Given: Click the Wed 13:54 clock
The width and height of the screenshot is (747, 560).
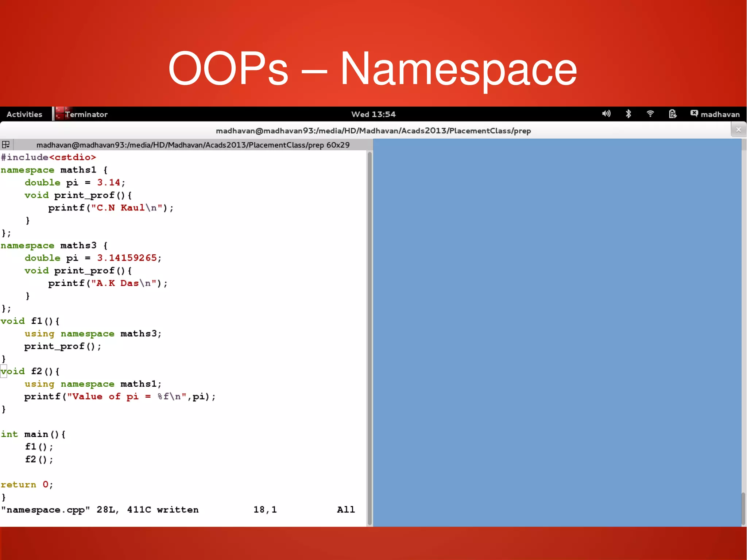Looking at the screenshot, I should coord(373,114).
